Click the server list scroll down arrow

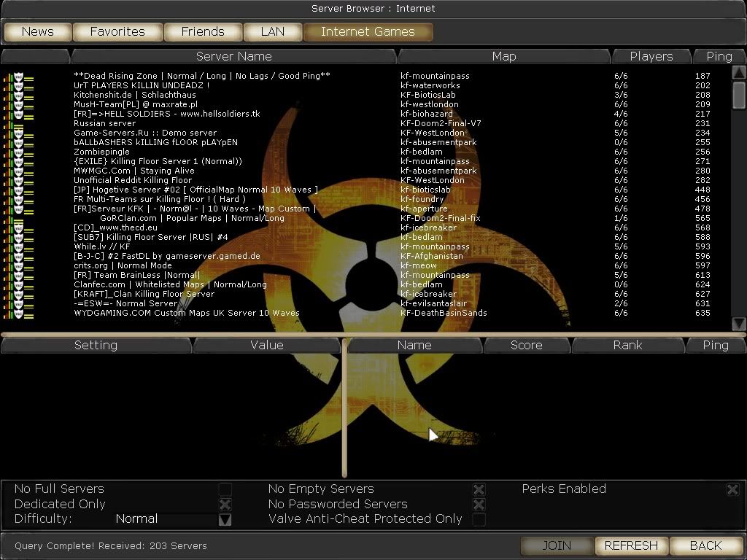coord(738,324)
